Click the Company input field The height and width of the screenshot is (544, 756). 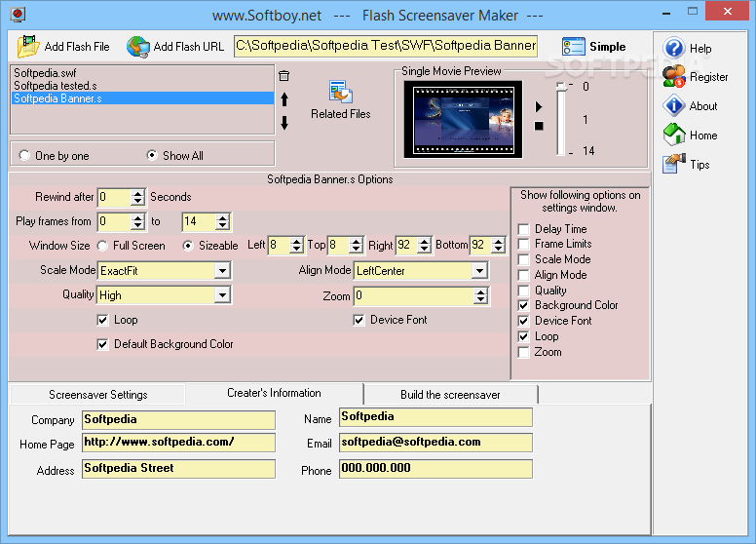click(x=178, y=419)
